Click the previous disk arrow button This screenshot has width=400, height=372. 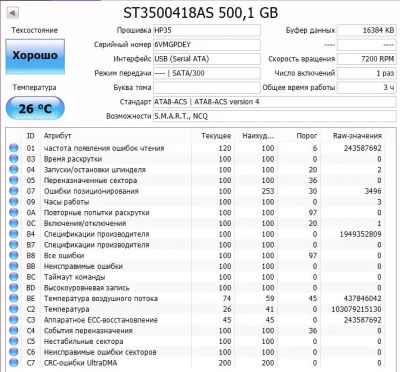coord(12,13)
